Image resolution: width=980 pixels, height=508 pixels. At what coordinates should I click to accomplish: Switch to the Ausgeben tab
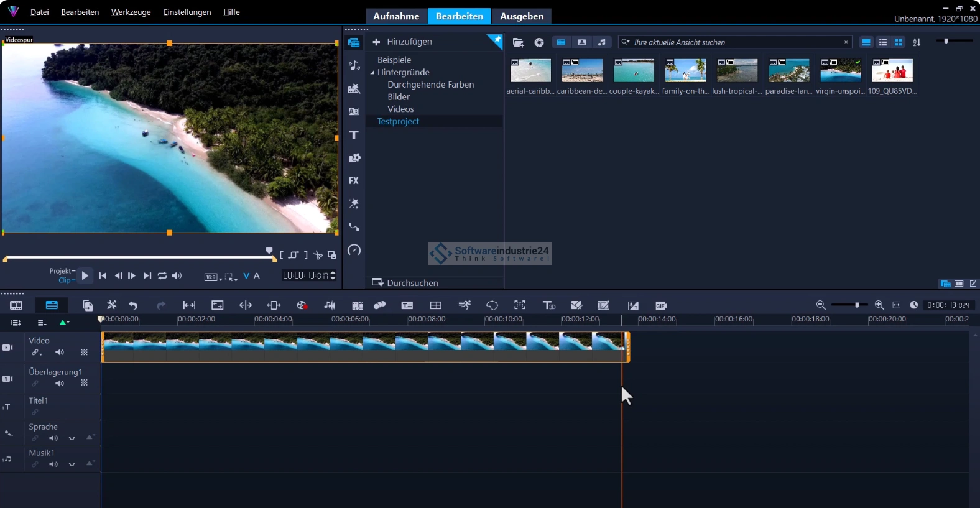pos(521,16)
